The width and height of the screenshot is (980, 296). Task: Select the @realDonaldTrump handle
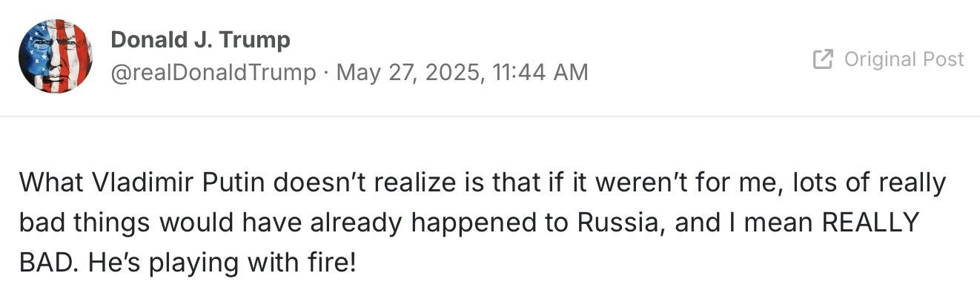[213, 73]
